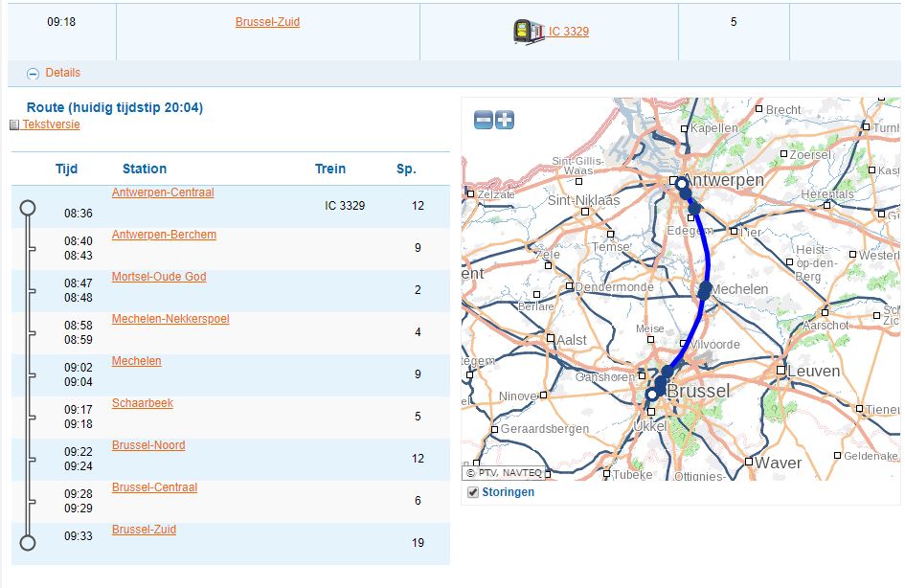This screenshot has width=905, height=588.
Task: Open Antwerpen-Berchem station link
Action: click(x=164, y=235)
